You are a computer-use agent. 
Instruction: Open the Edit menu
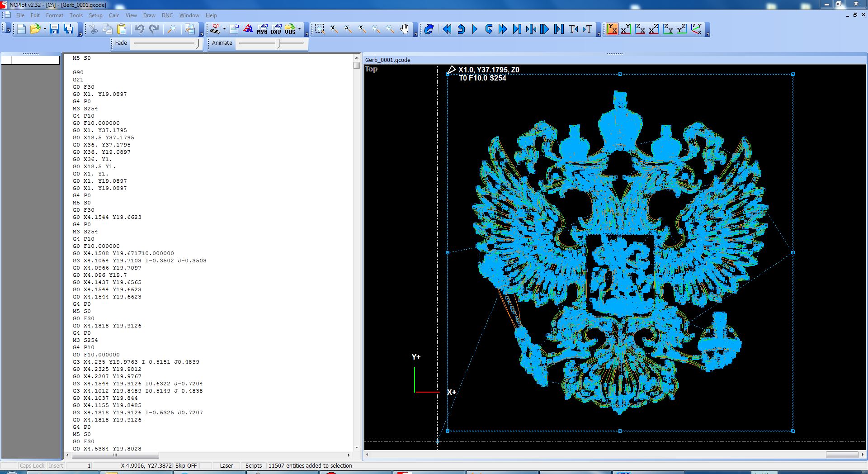pos(35,15)
